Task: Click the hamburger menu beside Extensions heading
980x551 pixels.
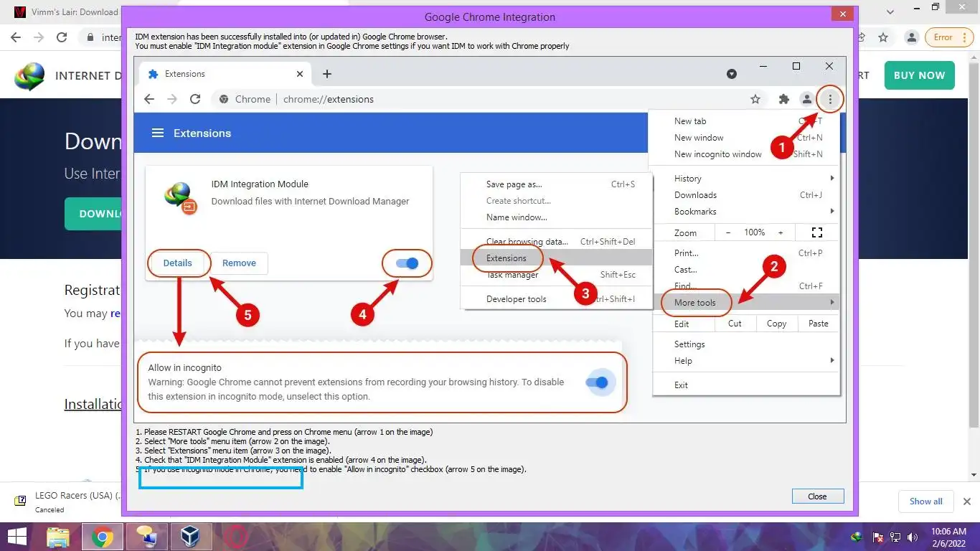Action: click(157, 133)
